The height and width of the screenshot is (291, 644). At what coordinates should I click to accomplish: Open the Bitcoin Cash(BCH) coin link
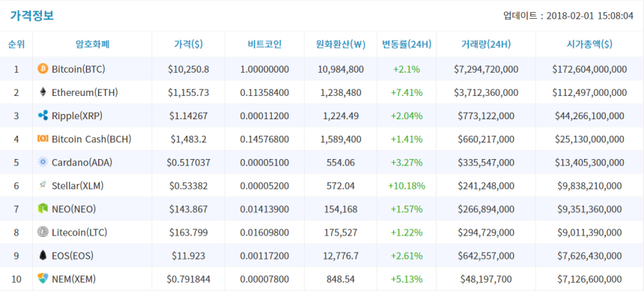91,139
